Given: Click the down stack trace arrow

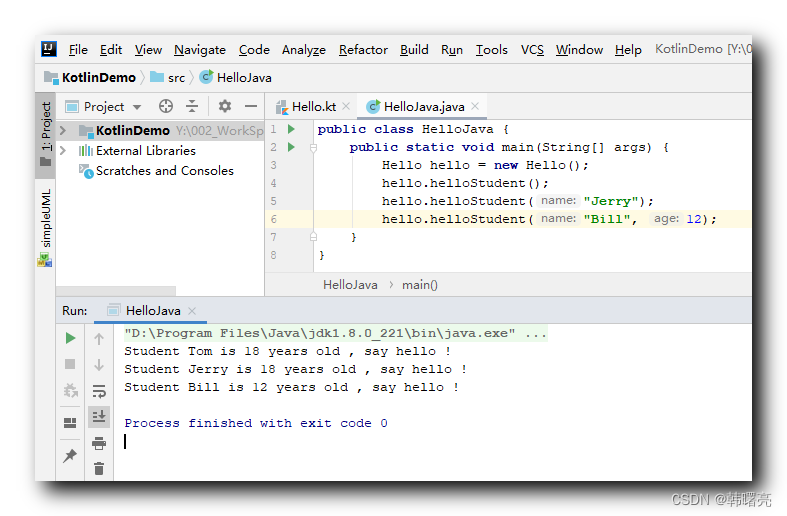Looking at the screenshot, I should [99, 365].
